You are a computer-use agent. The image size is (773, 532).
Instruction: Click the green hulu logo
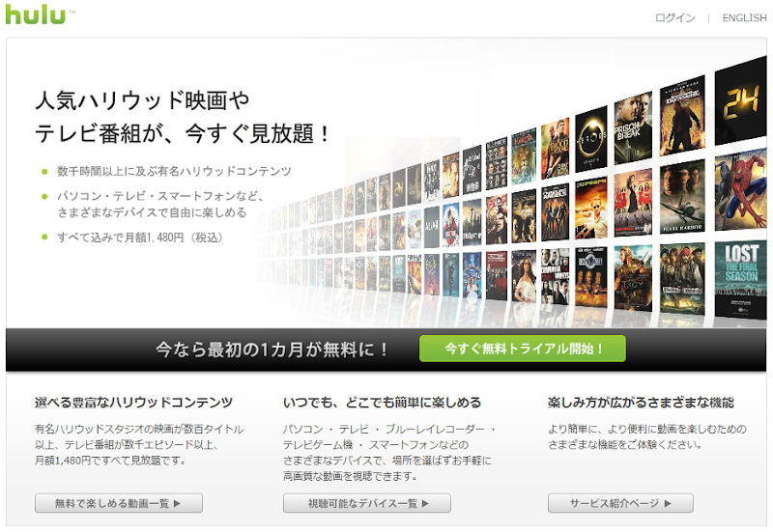[x=36, y=14]
